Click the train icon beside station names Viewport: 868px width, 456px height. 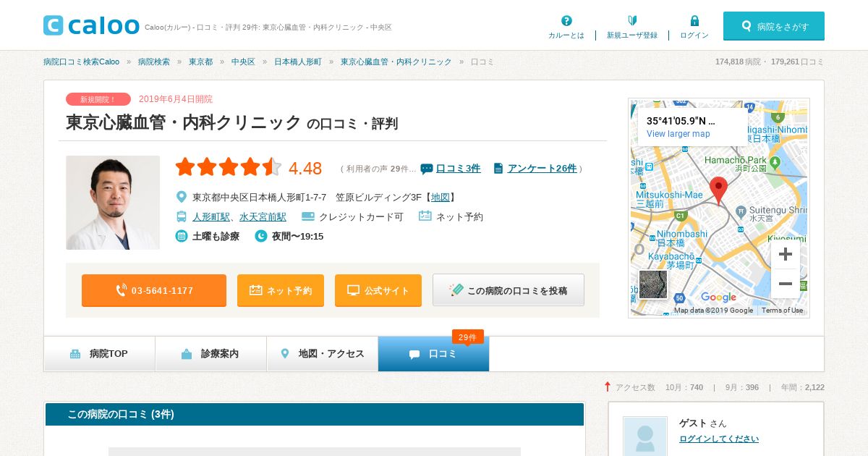point(182,216)
